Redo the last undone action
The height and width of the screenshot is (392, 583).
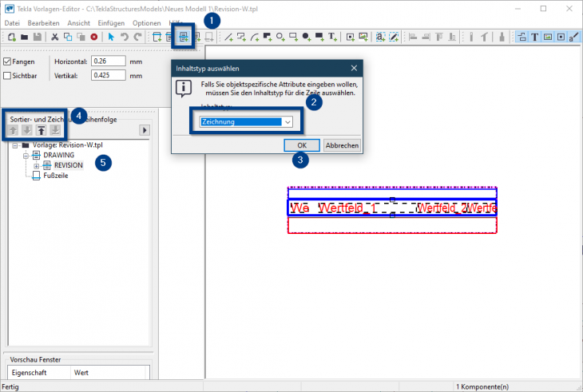pos(137,37)
